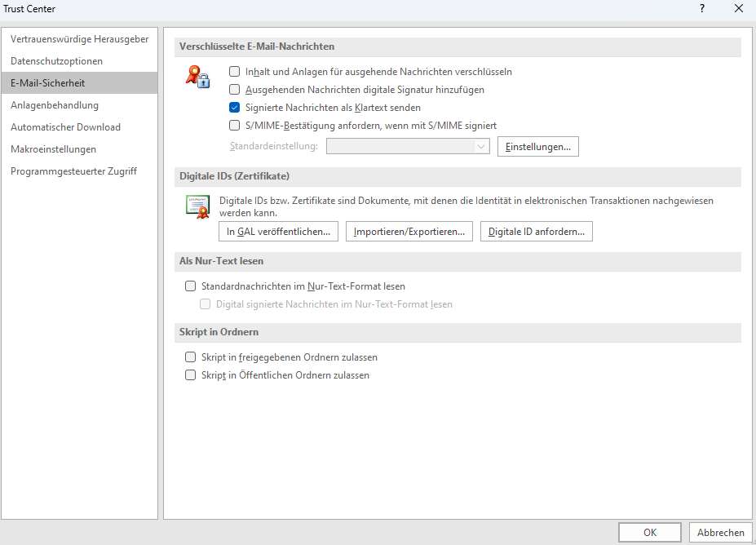Select Vertrauenswürdige Herausgeber in sidebar
The image size is (756, 545).
tap(79, 39)
